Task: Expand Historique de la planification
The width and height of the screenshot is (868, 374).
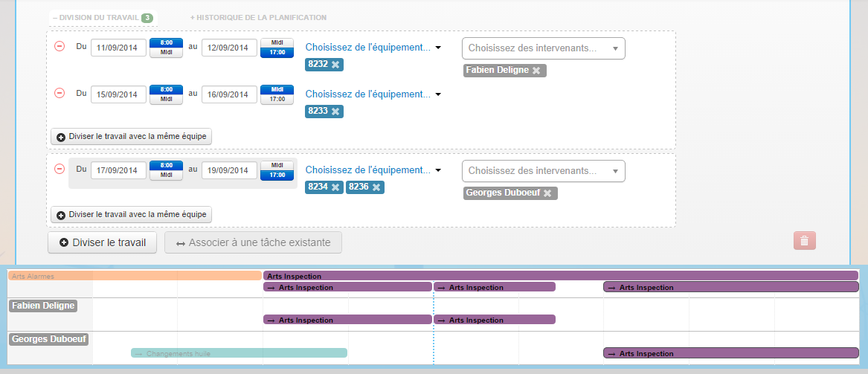Action: tap(258, 17)
